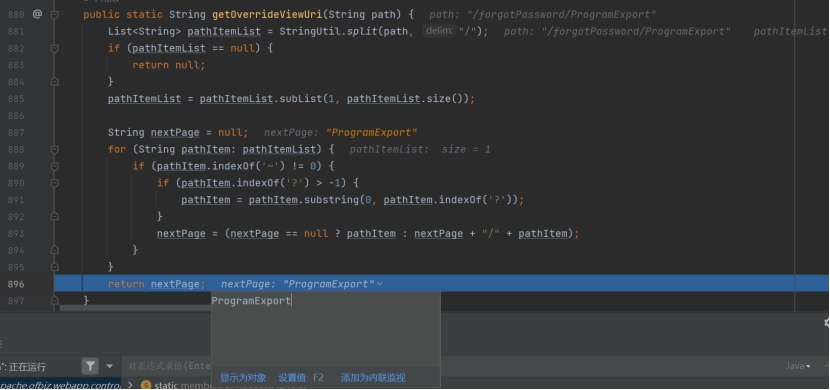Collapse the method fold marker at line 880
The height and width of the screenshot is (390, 830).
click(x=55, y=15)
